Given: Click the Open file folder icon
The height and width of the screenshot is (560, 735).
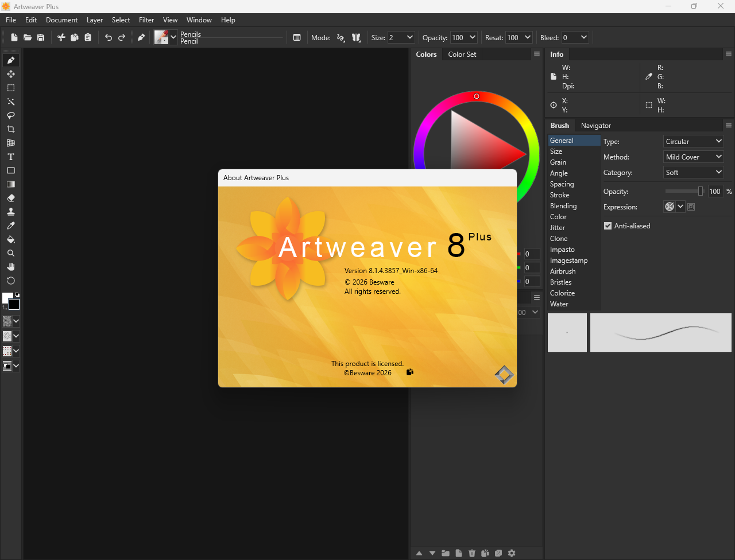Looking at the screenshot, I should pyautogui.click(x=28, y=37).
